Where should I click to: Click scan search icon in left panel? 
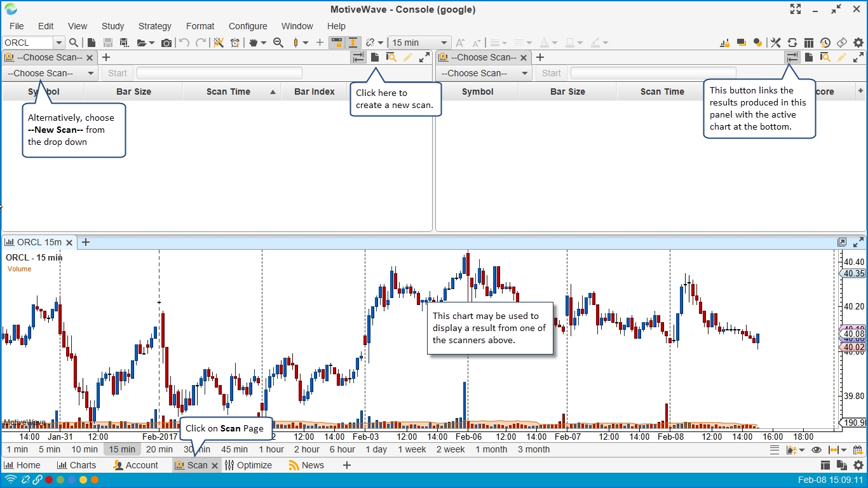[x=391, y=57]
